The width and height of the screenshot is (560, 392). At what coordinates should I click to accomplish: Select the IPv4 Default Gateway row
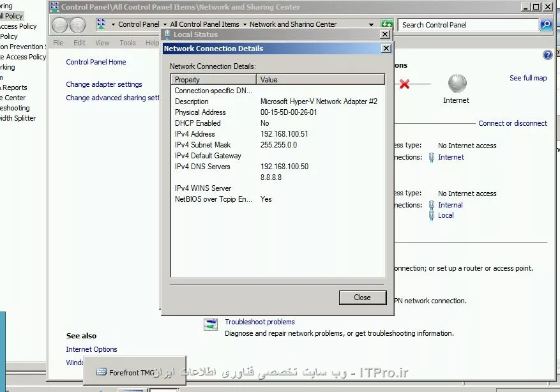click(278, 156)
